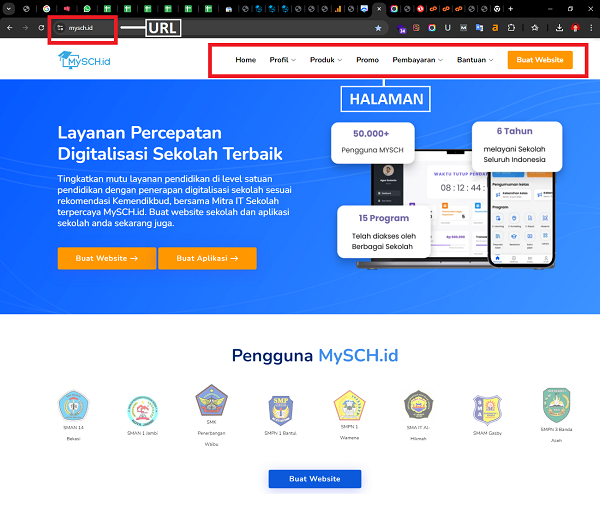Click the '15 Program' stat card
The height and width of the screenshot is (515, 600).
pos(384,231)
